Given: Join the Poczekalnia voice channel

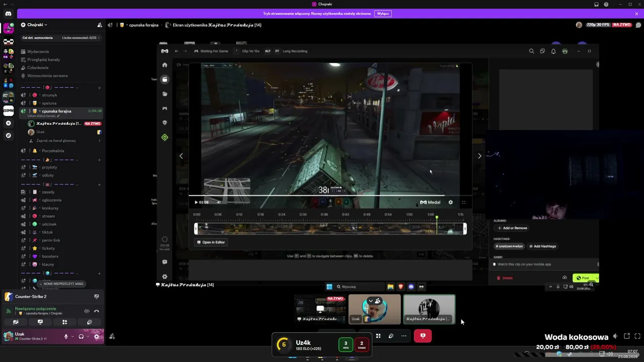Looking at the screenshot, I should pyautogui.click(x=61, y=151).
